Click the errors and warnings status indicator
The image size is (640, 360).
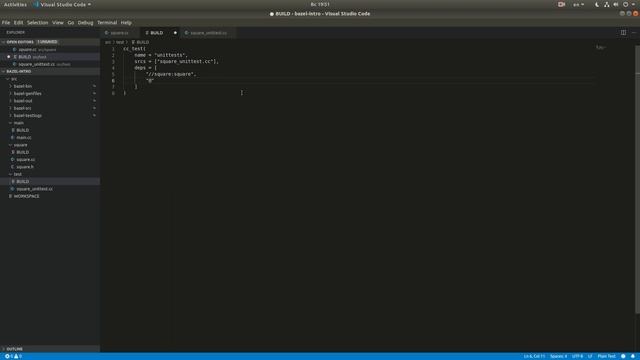13,356
